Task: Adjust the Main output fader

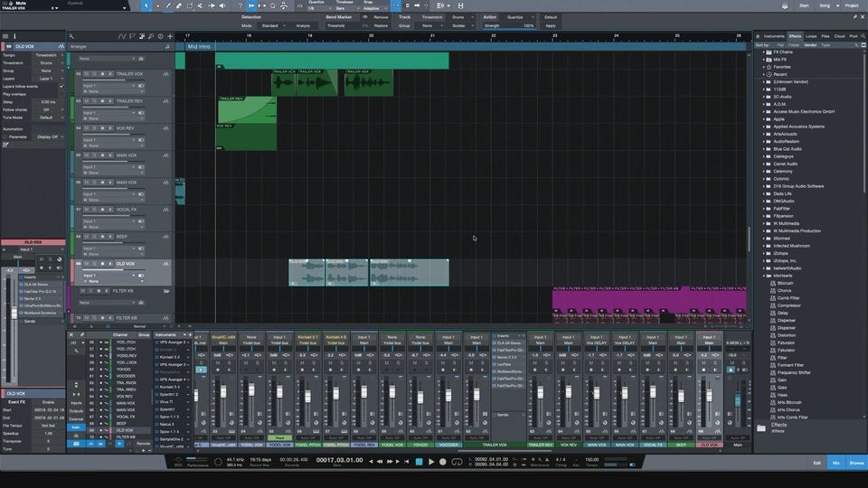Action: click(737, 400)
